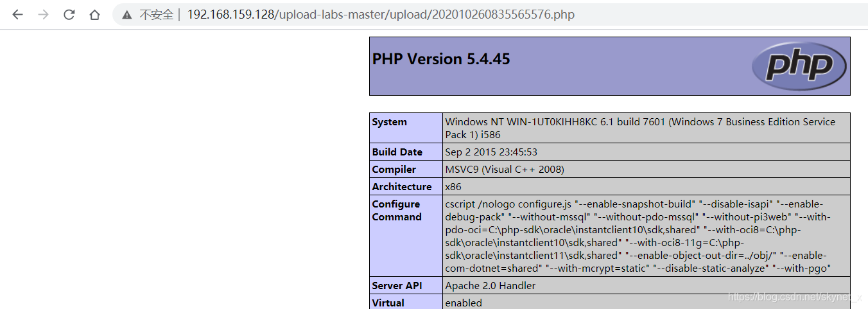Select the Apache 2.0 Handler value
Viewport: 868px width, 309px height.
point(490,286)
